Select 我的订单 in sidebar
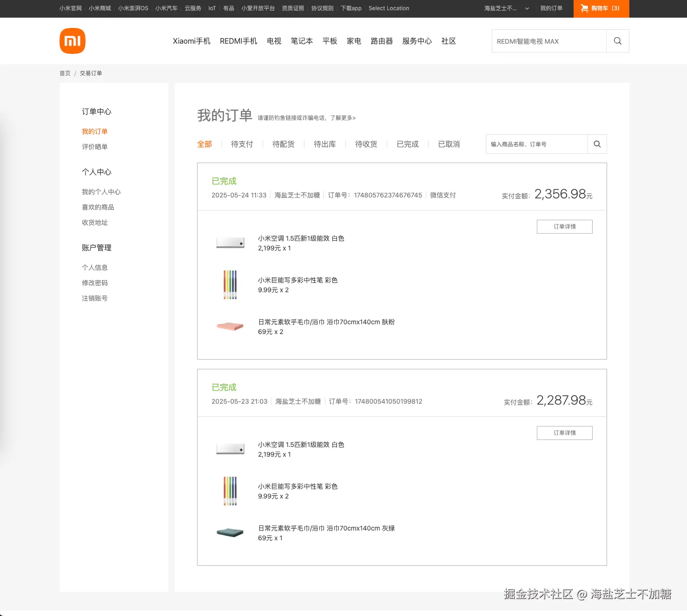Viewport: 687px width, 616px height. tap(95, 131)
